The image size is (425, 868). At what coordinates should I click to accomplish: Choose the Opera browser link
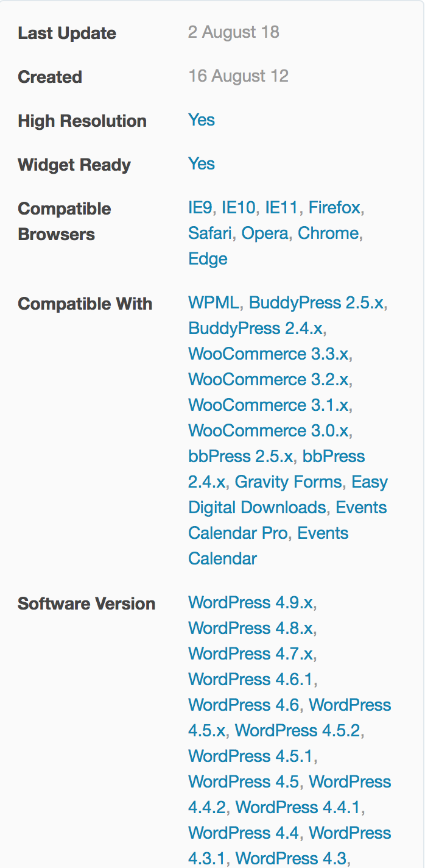(x=265, y=233)
